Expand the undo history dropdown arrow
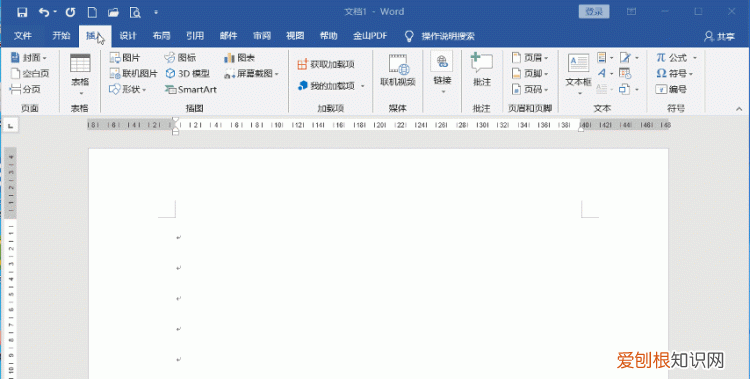The image size is (750, 379). coord(55,12)
